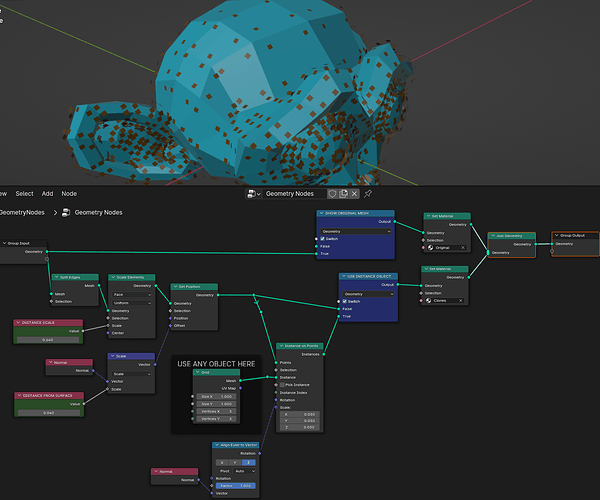Click the Instances output socket of Instance on Points

(324, 354)
